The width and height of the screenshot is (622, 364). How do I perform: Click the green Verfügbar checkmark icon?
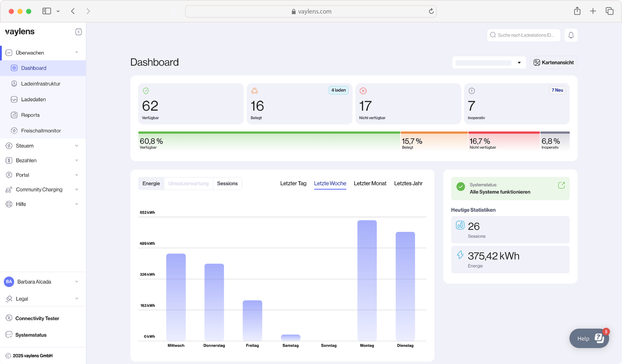coord(146,91)
